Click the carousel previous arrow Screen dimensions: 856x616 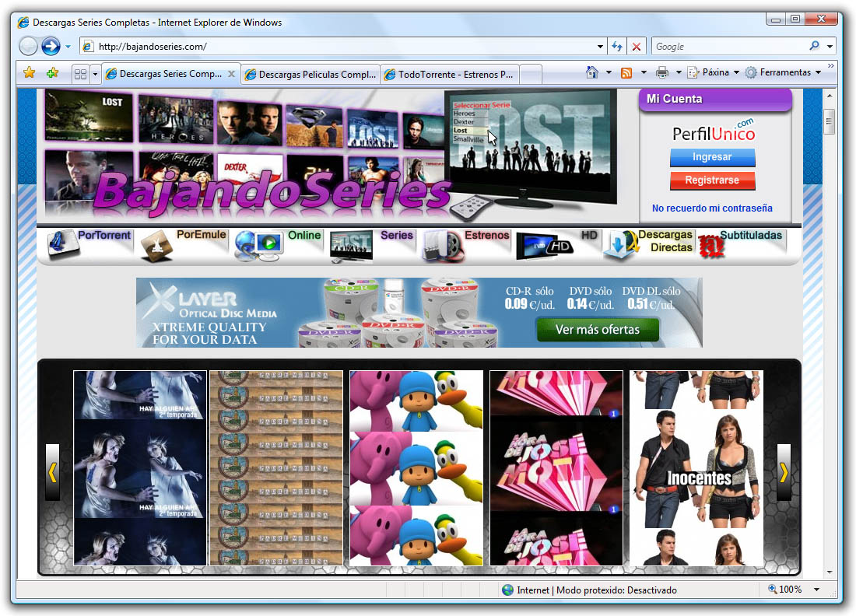click(x=52, y=472)
